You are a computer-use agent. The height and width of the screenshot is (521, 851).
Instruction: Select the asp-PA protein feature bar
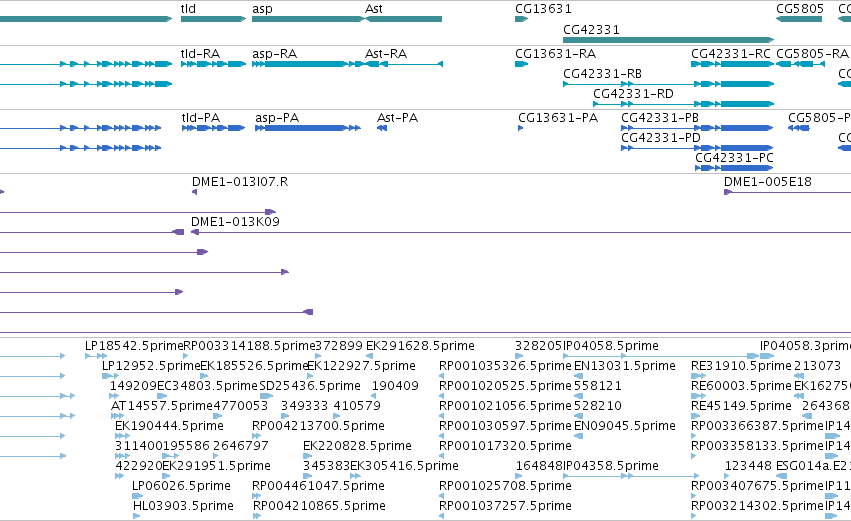point(308,128)
